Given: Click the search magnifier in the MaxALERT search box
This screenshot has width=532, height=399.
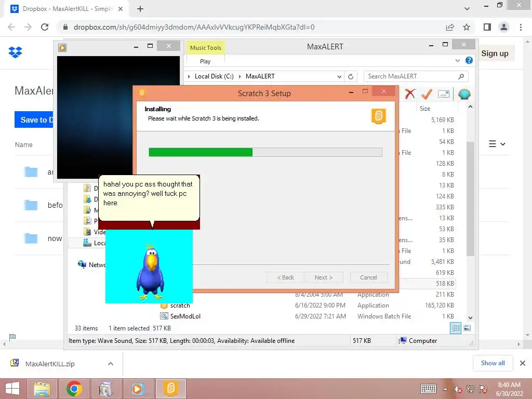Looking at the screenshot, I should point(461,77).
